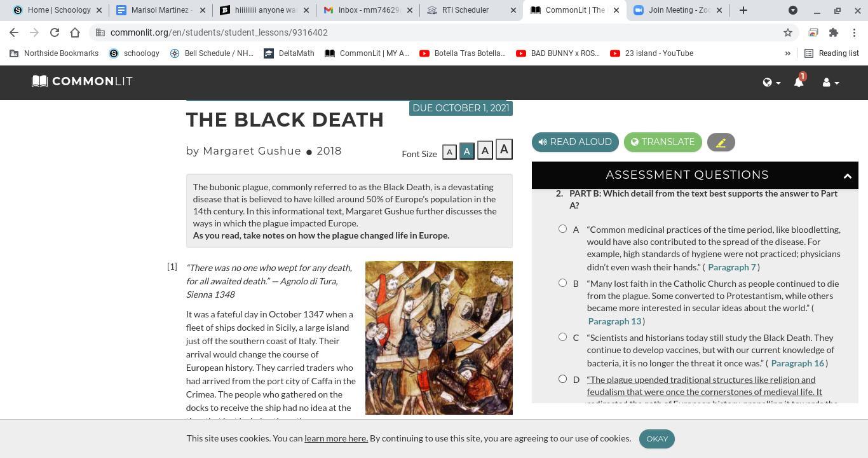
Task: Open the 'learn more here' cookie link
Action: coord(336,438)
